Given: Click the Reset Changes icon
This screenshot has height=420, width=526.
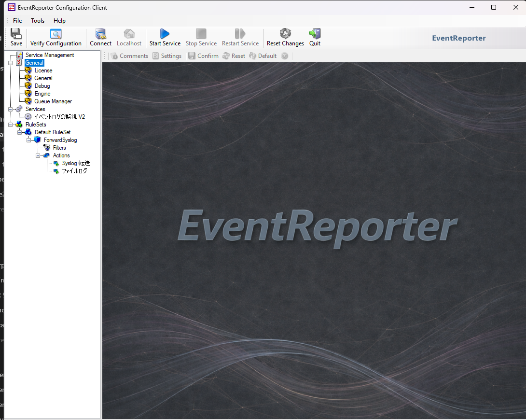Looking at the screenshot, I should pyautogui.click(x=285, y=33).
